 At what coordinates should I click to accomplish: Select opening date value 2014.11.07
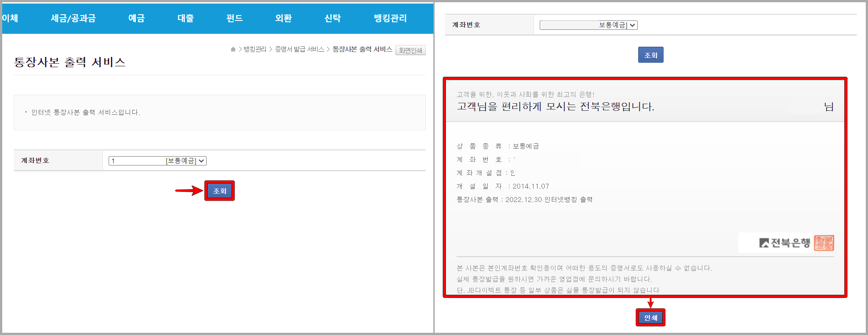coord(531,186)
